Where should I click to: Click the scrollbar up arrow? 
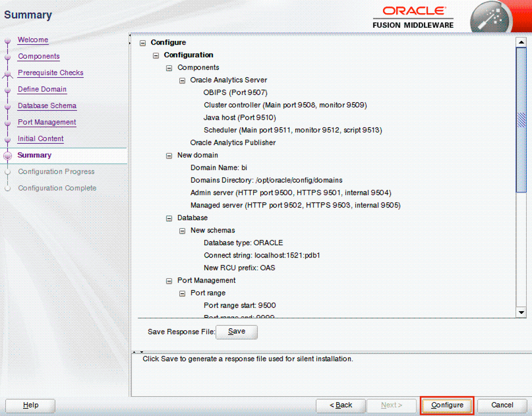point(521,43)
